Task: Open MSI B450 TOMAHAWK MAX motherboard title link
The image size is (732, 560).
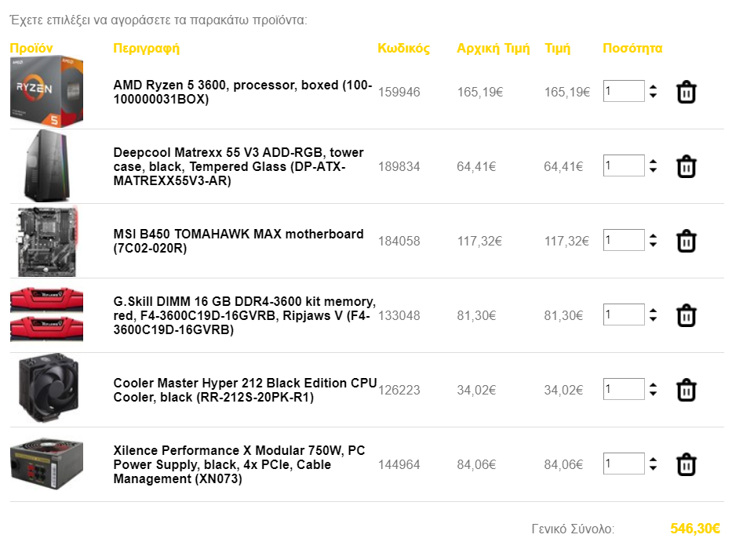Action: click(x=238, y=241)
